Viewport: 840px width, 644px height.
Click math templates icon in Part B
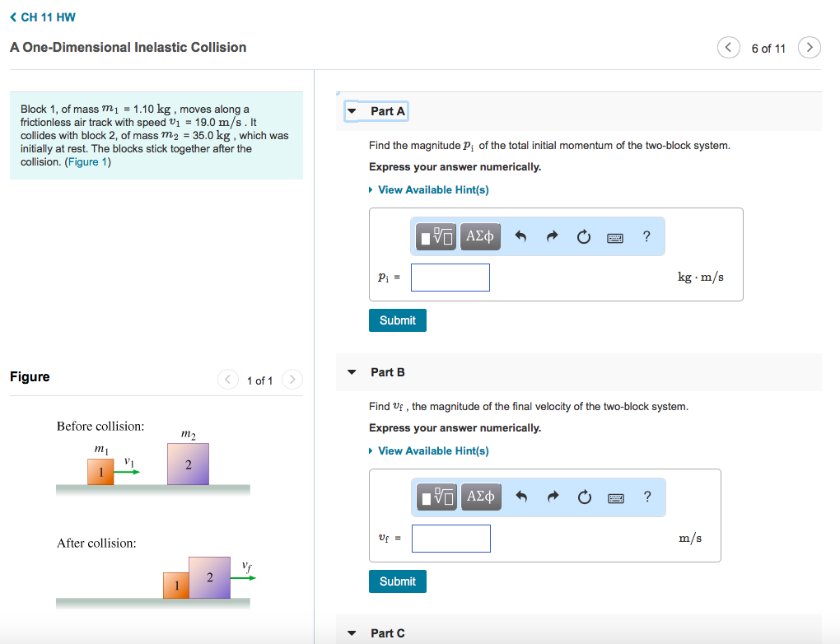click(436, 497)
